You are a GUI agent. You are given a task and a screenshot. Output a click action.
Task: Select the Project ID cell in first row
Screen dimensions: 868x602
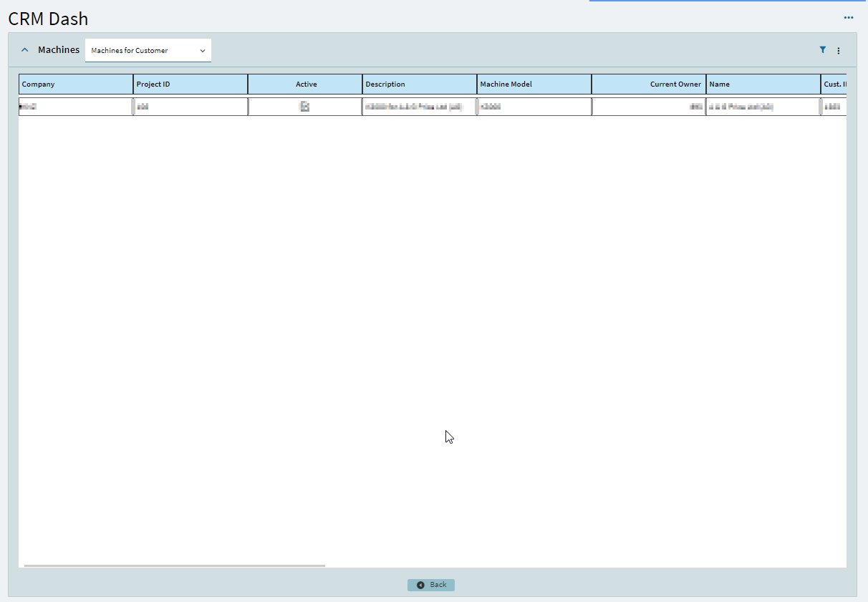click(x=191, y=107)
